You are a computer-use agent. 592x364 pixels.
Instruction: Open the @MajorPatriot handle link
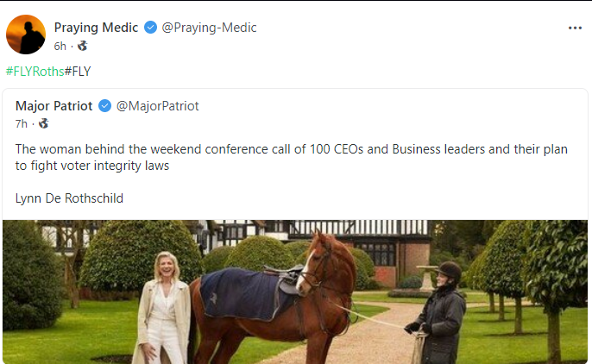pos(158,106)
